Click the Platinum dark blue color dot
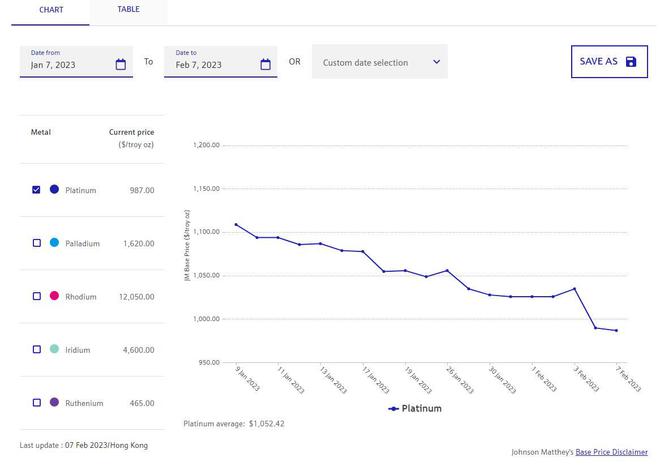 (x=54, y=189)
